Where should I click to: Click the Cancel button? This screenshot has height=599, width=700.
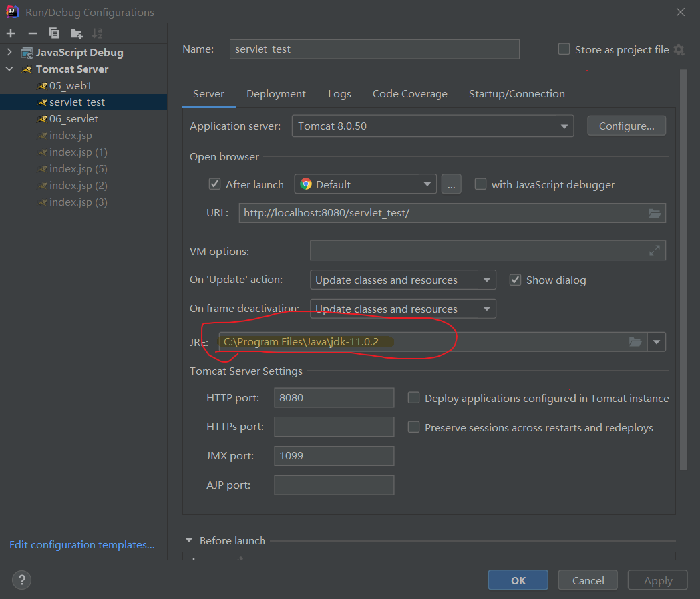(x=588, y=580)
